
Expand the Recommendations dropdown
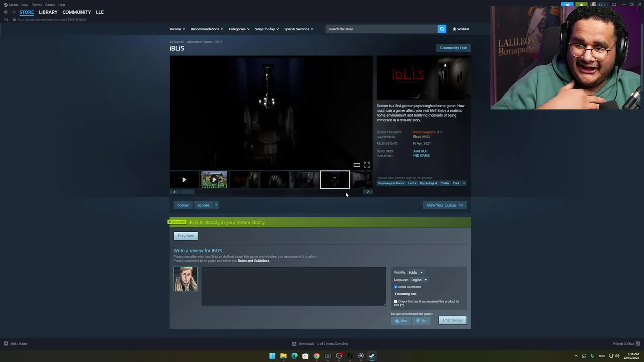coord(207,29)
